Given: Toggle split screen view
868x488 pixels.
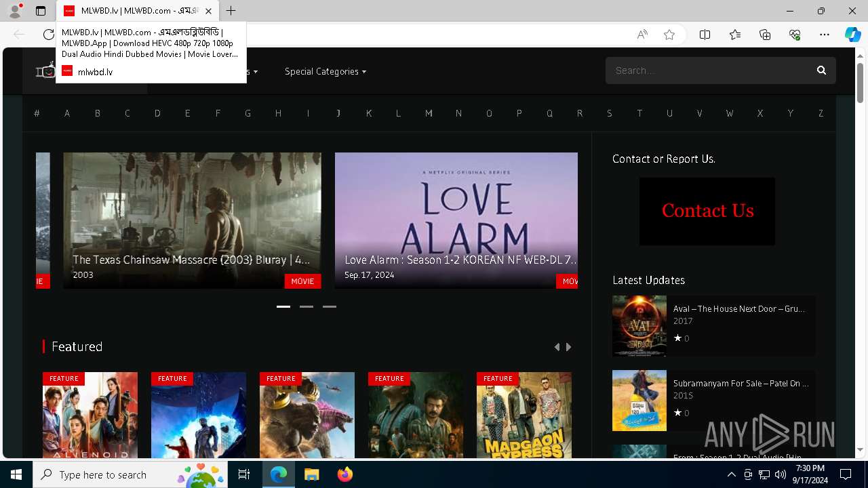Looking at the screenshot, I should pos(705,35).
